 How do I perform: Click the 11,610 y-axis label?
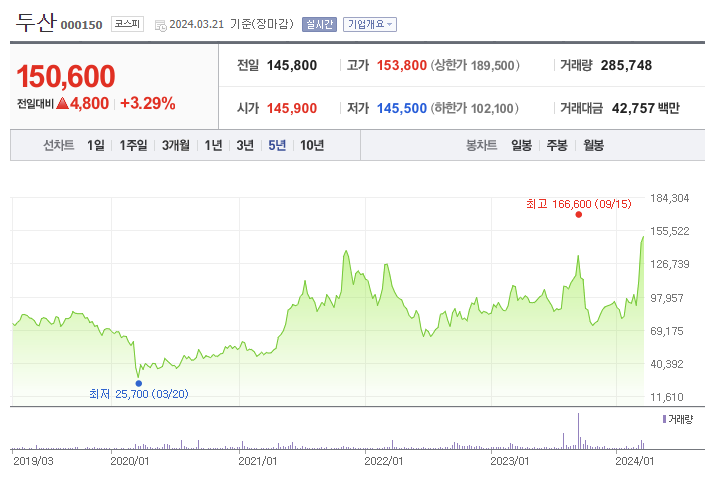(667, 398)
